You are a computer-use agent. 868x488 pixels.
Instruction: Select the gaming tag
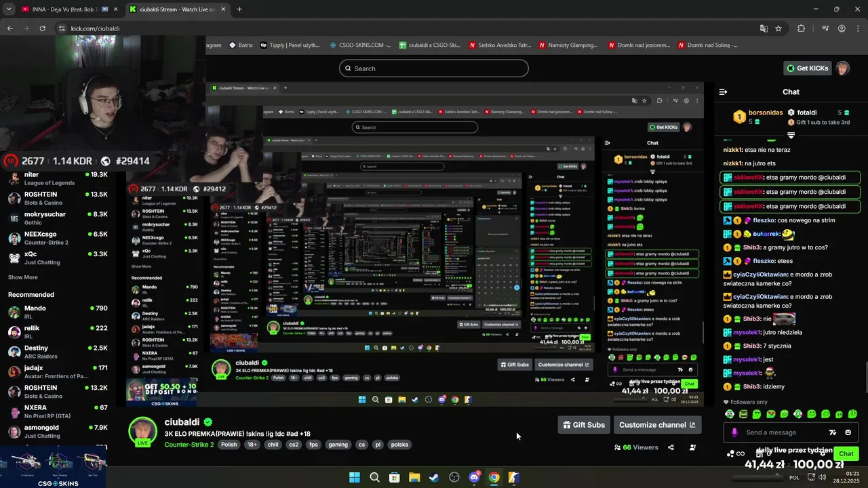(338, 445)
